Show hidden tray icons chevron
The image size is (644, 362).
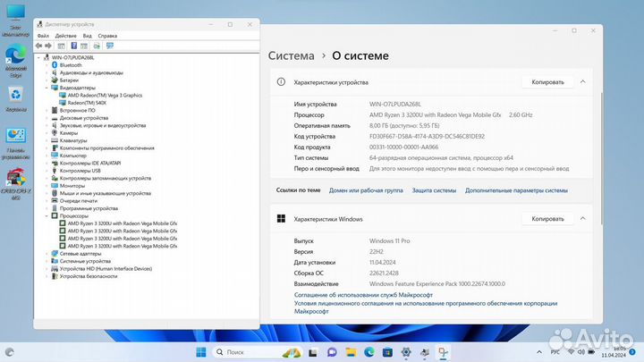click(x=539, y=352)
